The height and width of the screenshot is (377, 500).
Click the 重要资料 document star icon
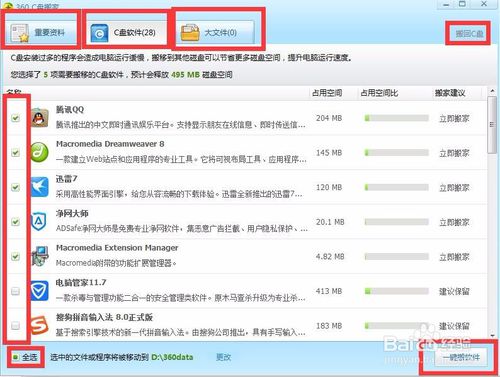point(19,33)
